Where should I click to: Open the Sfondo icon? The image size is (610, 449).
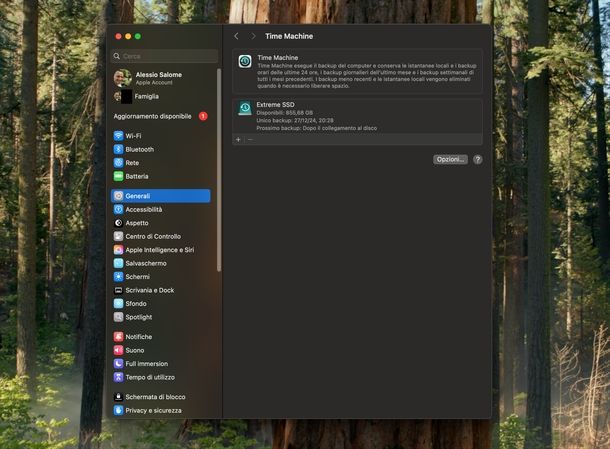click(x=118, y=303)
